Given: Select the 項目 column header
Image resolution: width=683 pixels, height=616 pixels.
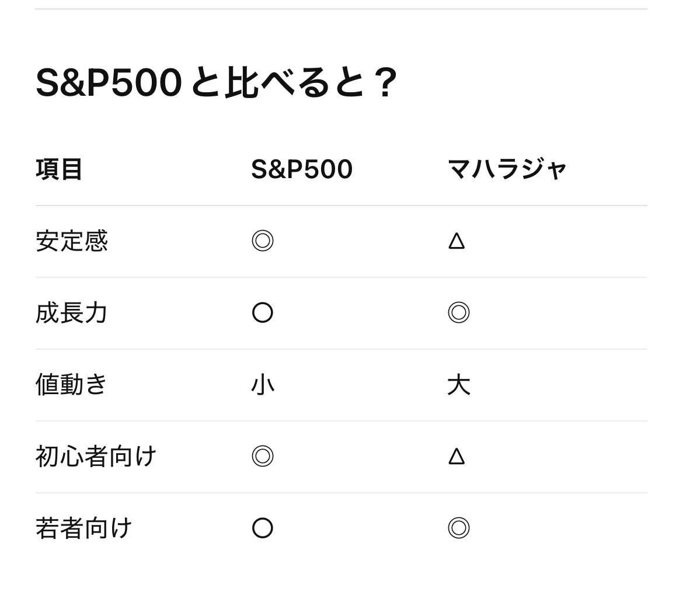Looking at the screenshot, I should [59, 169].
